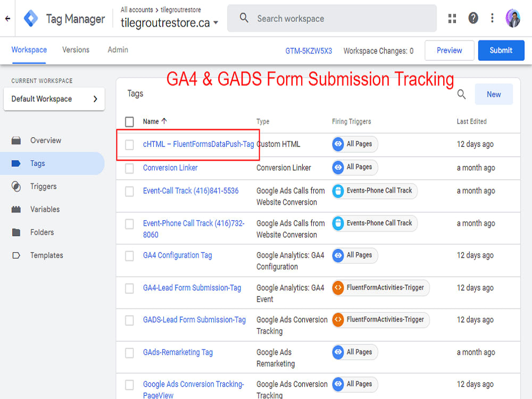
Task: Click the New tag button
Action: click(x=494, y=94)
